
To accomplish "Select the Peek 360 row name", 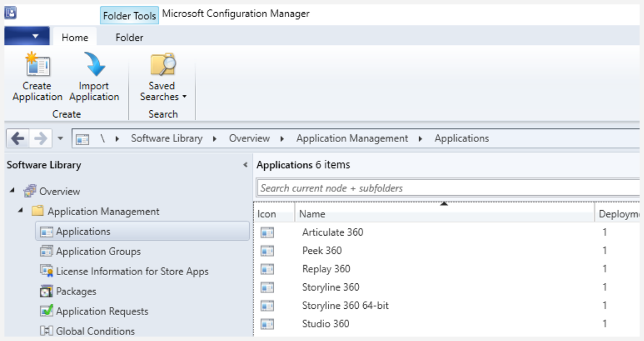I will [x=322, y=250].
